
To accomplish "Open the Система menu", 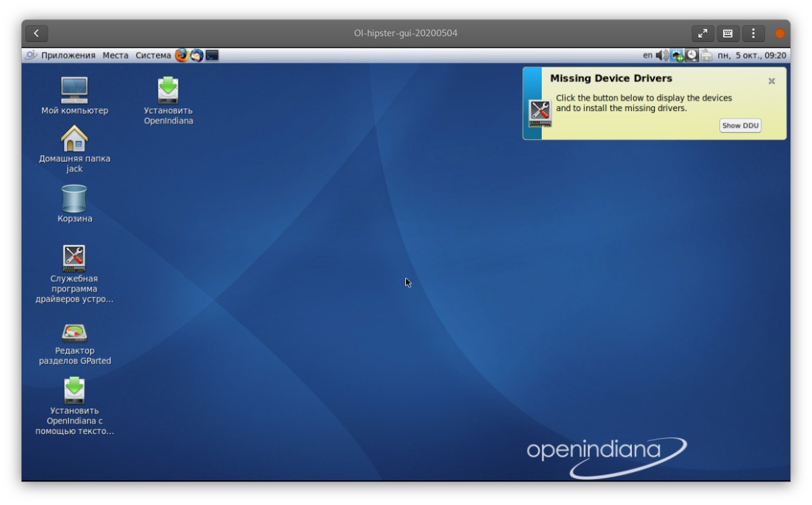I will [x=153, y=55].
